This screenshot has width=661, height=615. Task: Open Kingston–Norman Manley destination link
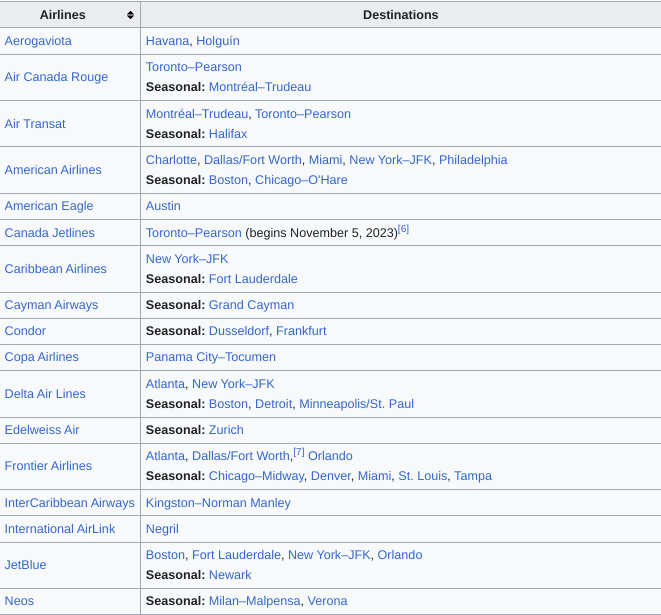point(218,503)
